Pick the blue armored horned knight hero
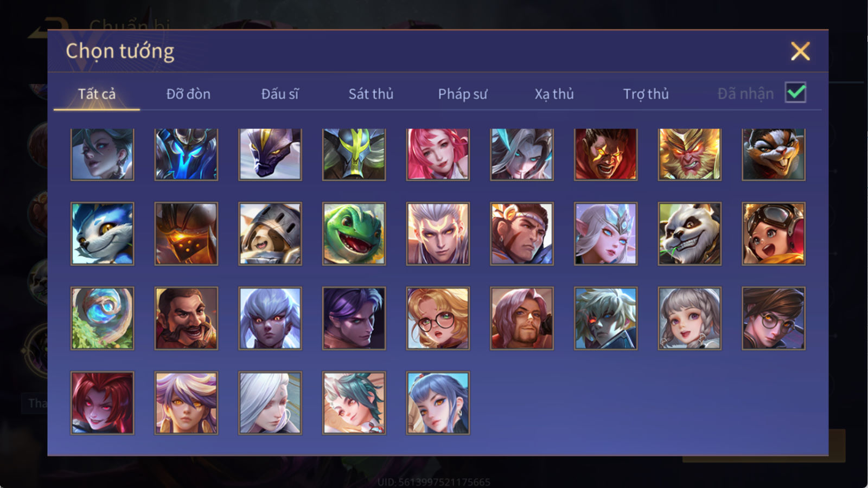Screen dimensions: 868x488 tap(186, 154)
